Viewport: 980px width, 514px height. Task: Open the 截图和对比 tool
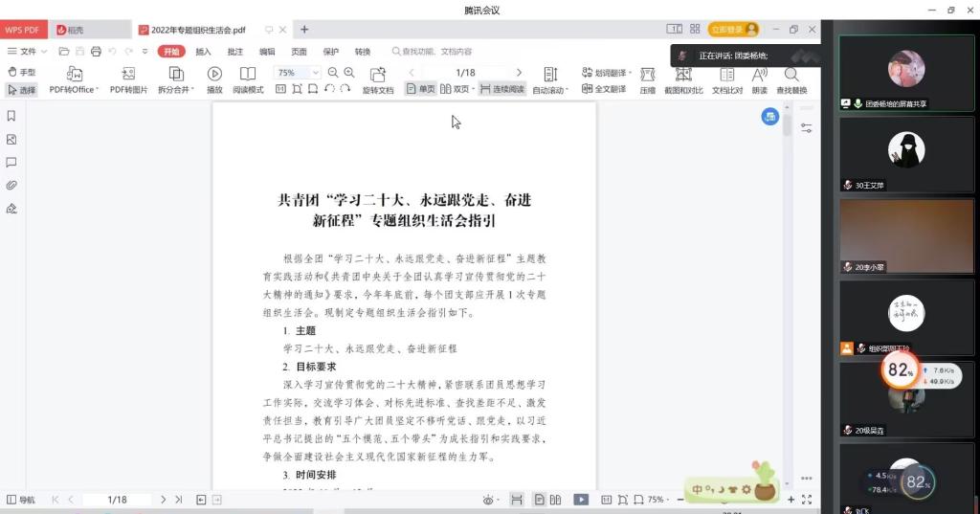(683, 74)
